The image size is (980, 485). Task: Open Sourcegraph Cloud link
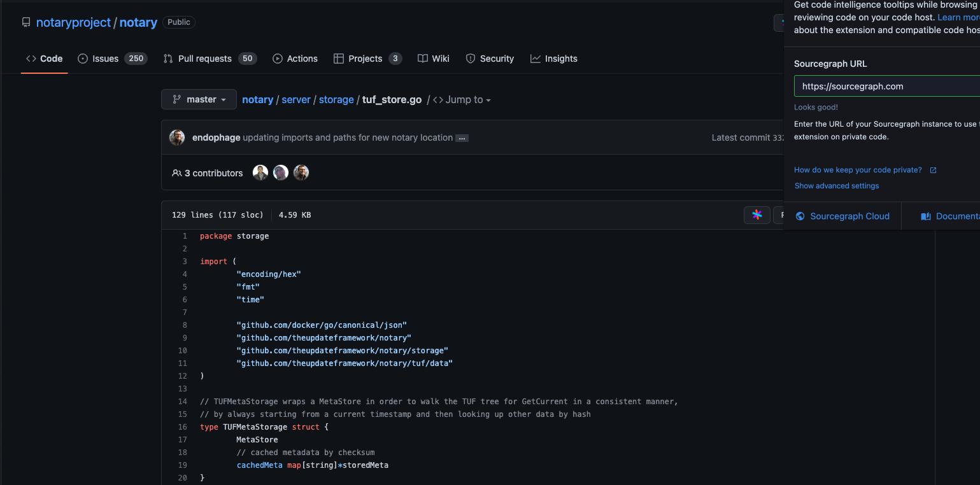coord(849,216)
